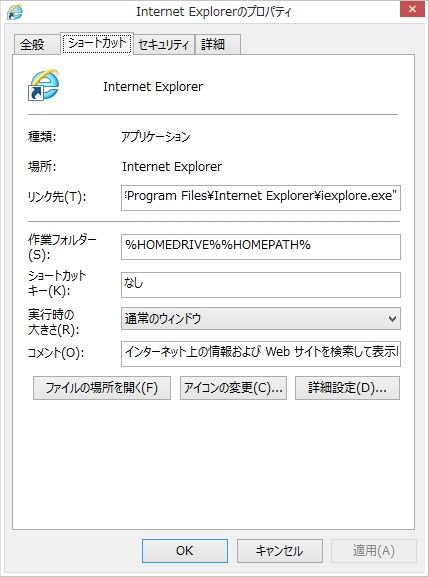Click the 適用(A) button
This screenshot has width=429, height=577.
[374, 551]
